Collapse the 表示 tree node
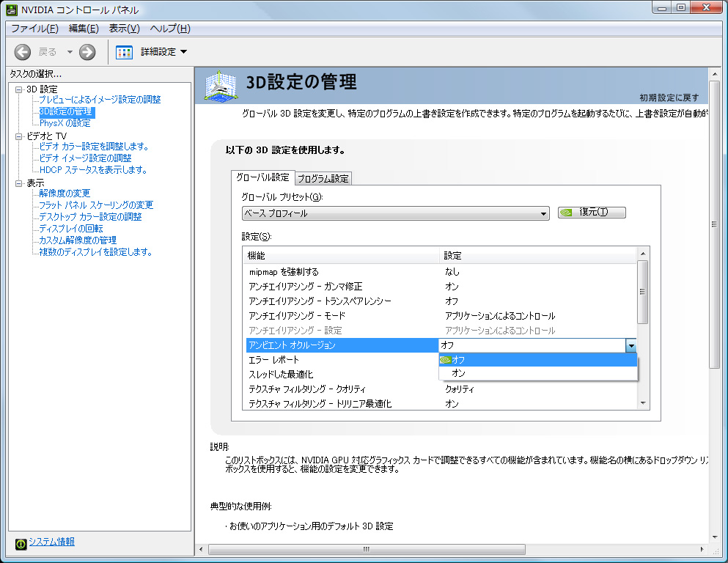The width and height of the screenshot is (728, 563). point(18,183)
